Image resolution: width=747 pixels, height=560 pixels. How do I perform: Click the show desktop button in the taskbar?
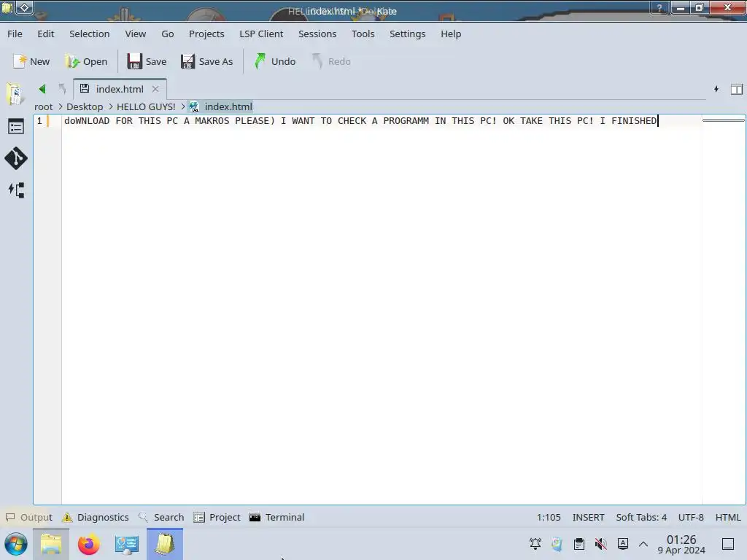pos(728,544)
